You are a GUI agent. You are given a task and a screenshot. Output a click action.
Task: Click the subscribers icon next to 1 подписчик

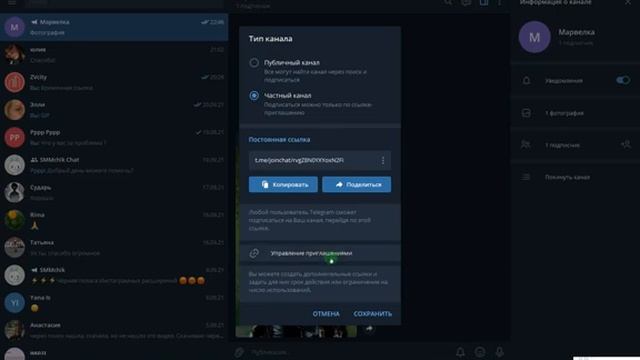point(526,144)
